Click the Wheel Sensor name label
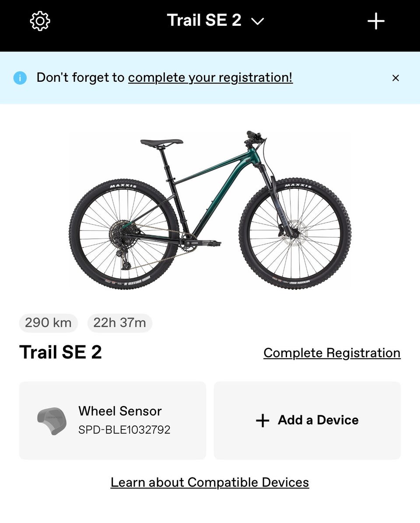The height and width of the screenshot is (523, 420). point(120,411)
